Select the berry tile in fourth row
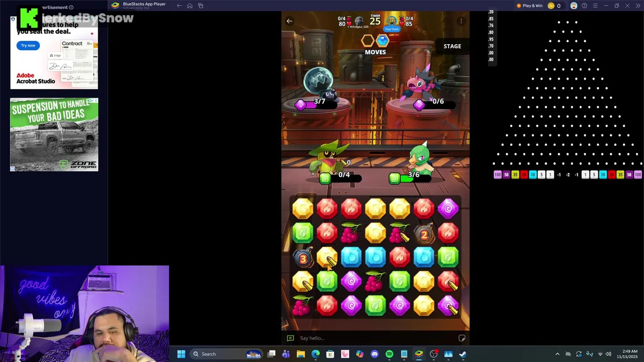The height and width of the screenshot is (362, 644). [x=375, y=281]
